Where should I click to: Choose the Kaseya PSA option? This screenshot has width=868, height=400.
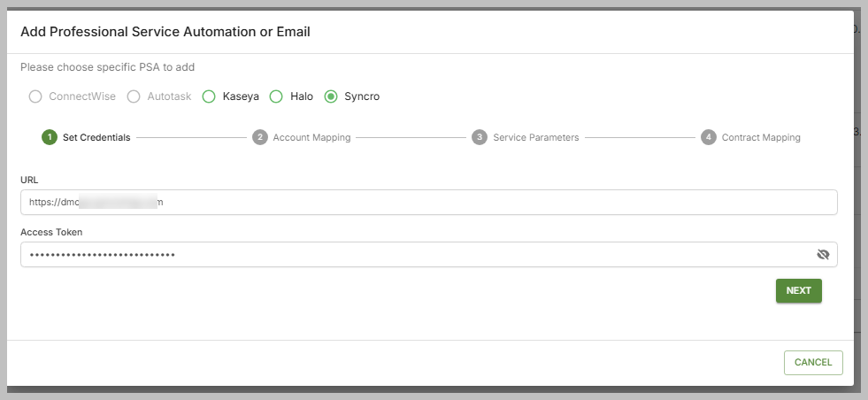click(x=209, y=97)
